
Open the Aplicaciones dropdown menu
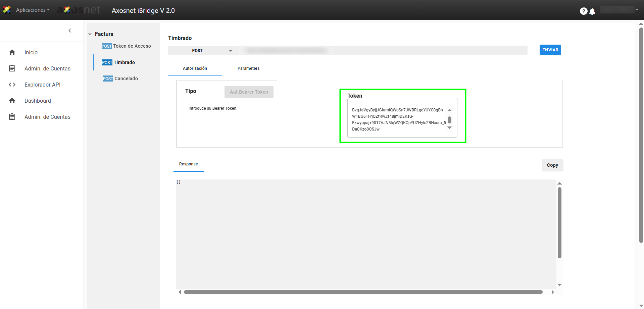[x=33, y=10]
